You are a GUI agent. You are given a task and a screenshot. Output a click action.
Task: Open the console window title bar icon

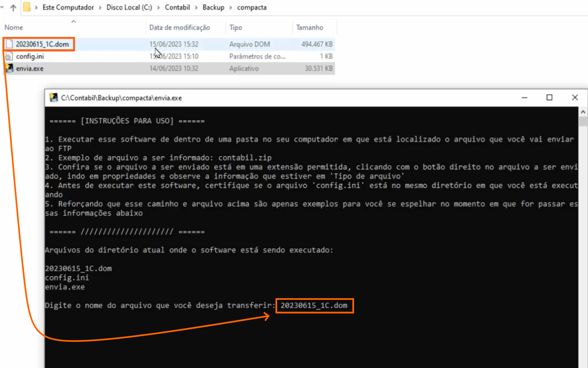(x=53, y=98)
